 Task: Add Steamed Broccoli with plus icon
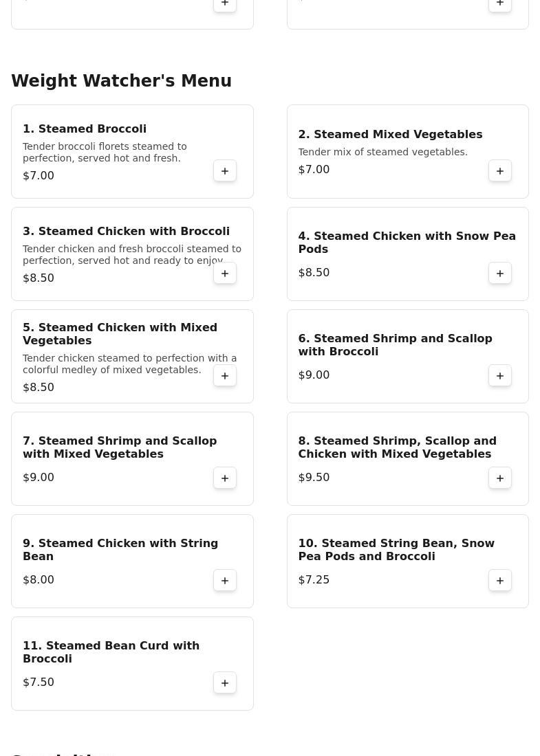click(x=225, y=171)
